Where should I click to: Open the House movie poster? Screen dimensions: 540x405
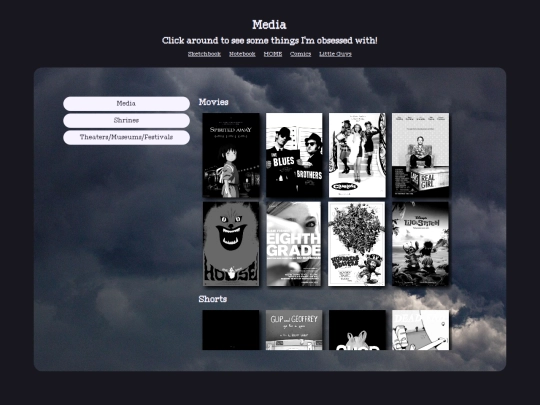[231, 244]
